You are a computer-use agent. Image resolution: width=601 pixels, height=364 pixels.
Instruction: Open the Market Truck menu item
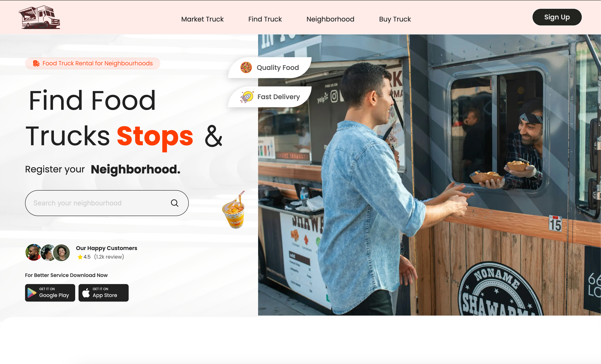coord(202,19)
